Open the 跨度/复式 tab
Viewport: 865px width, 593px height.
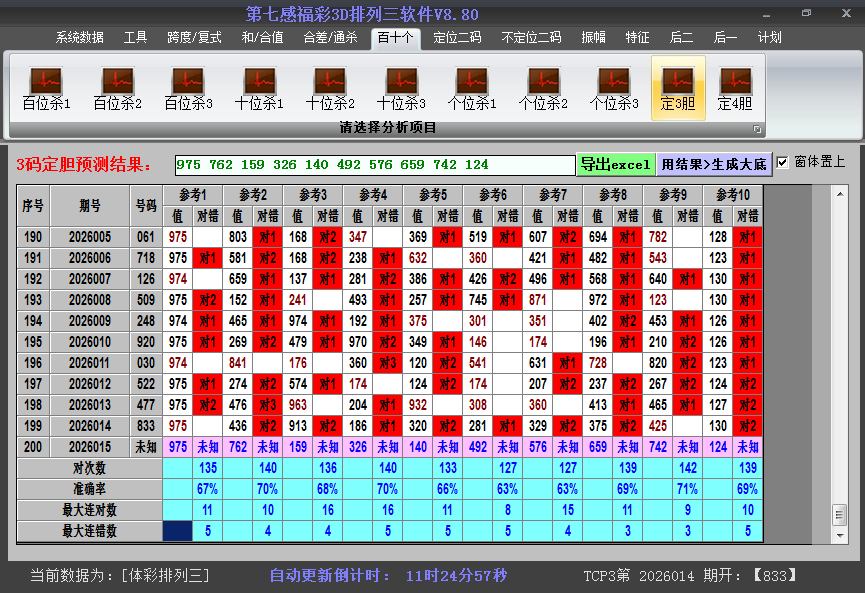click(x=194, y=38)
